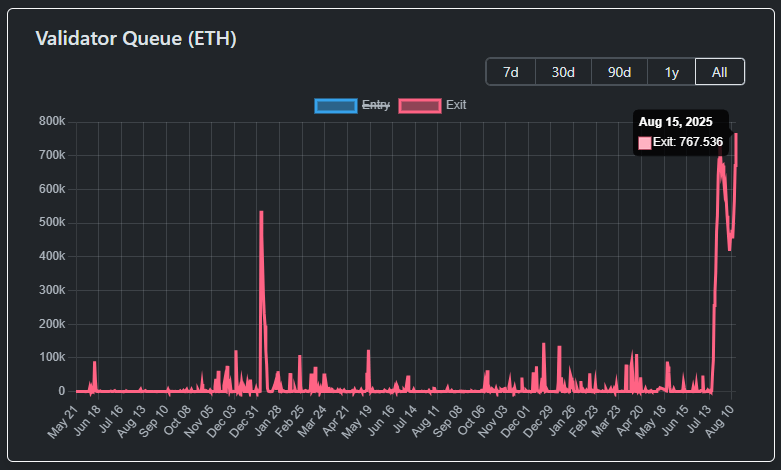Click the Dec 31 x-axis label

(245, 420)
